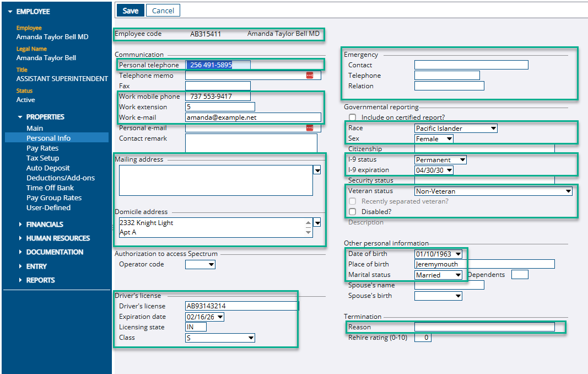Open the Main properties page
This screenshot has height=374, width=588.
click(x=35, y=128)
